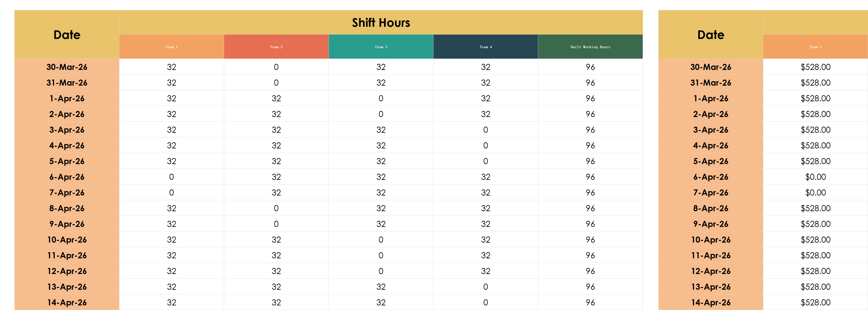Click $0.00 in the 6-Apr-26 row
Viewport: 868px width, 310px height.
tap(815, 177)
